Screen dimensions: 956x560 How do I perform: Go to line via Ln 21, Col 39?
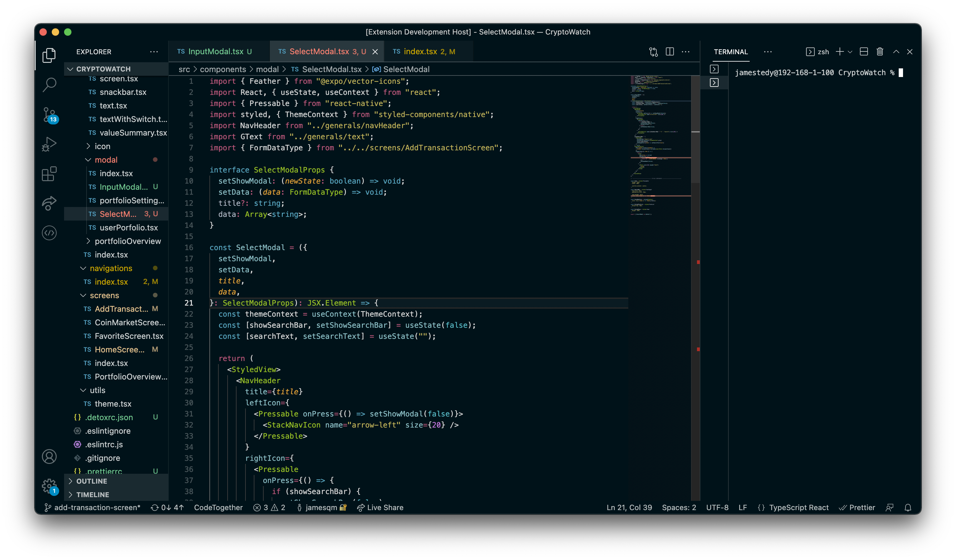point(629,508)
